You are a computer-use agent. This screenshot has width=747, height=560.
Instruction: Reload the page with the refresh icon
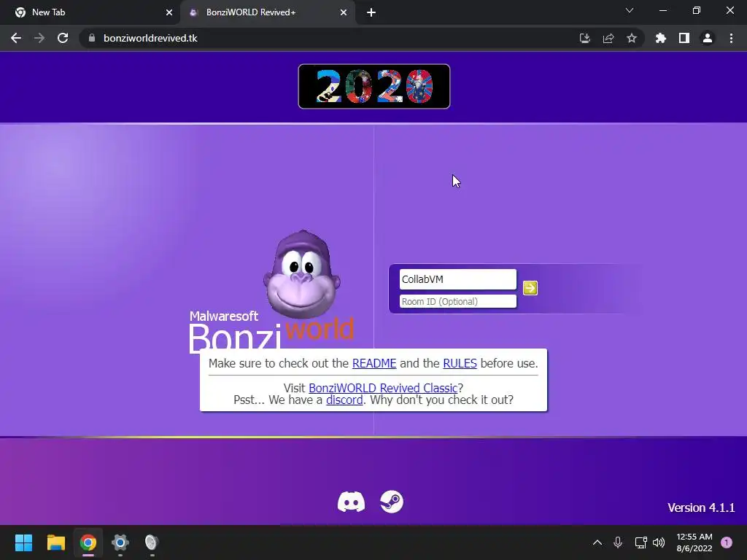tap(63, 38)
